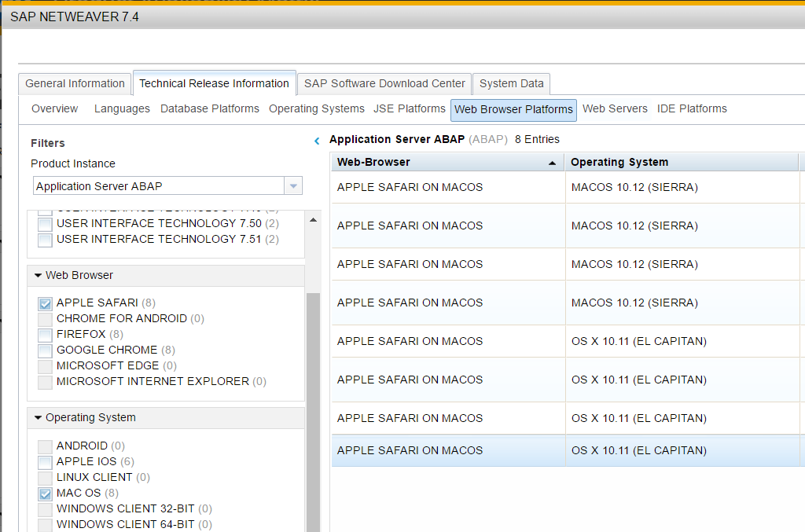
Task: Select the first APPLE SAFARI ON MACOS row
Action: click(448, 187)
